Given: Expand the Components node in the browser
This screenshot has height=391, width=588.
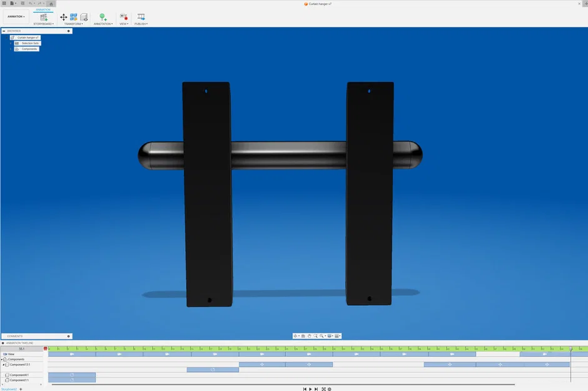Looking at the screenshot, I should click(x=11, y=49).
